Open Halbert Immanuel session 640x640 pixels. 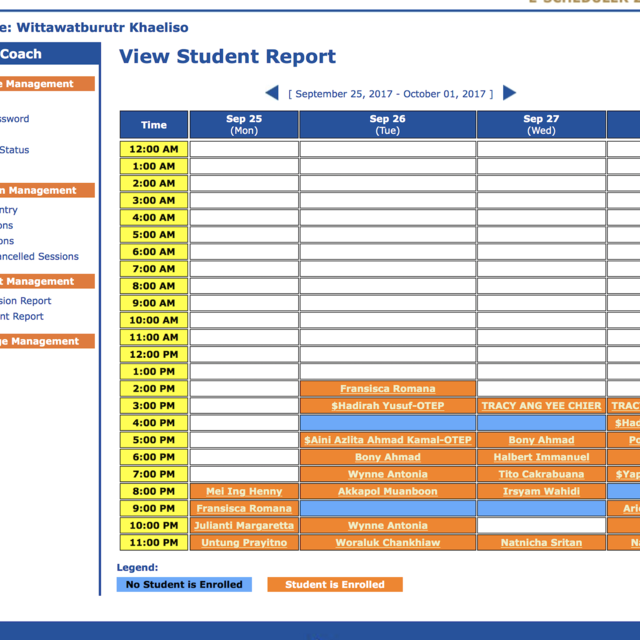click(541, 457)
